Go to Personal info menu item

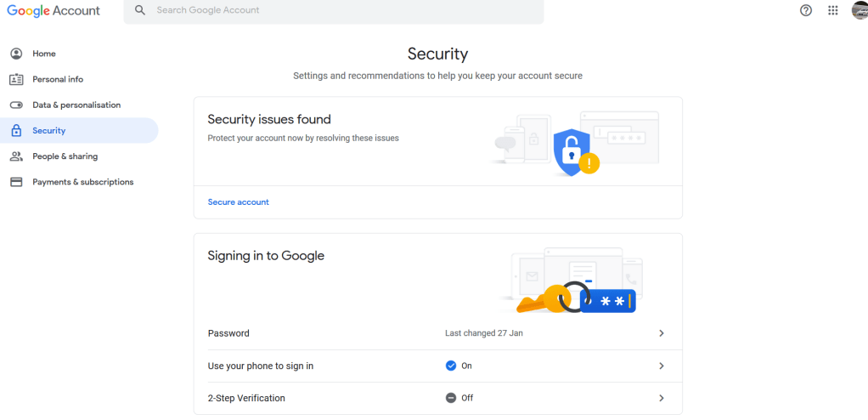[58, 79]
